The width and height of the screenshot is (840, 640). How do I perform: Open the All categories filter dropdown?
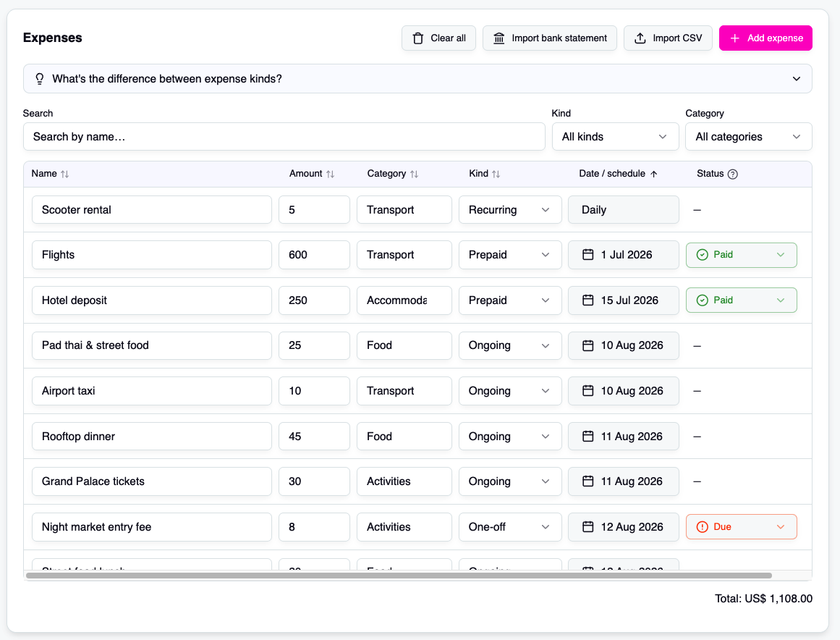(748, 137)
